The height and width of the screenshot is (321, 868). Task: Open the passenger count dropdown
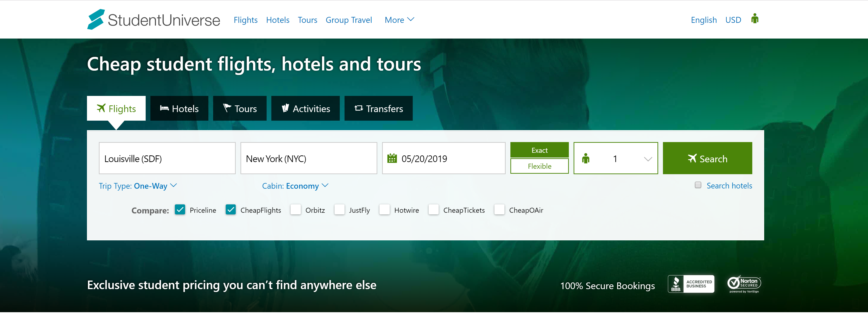(616, 158)
